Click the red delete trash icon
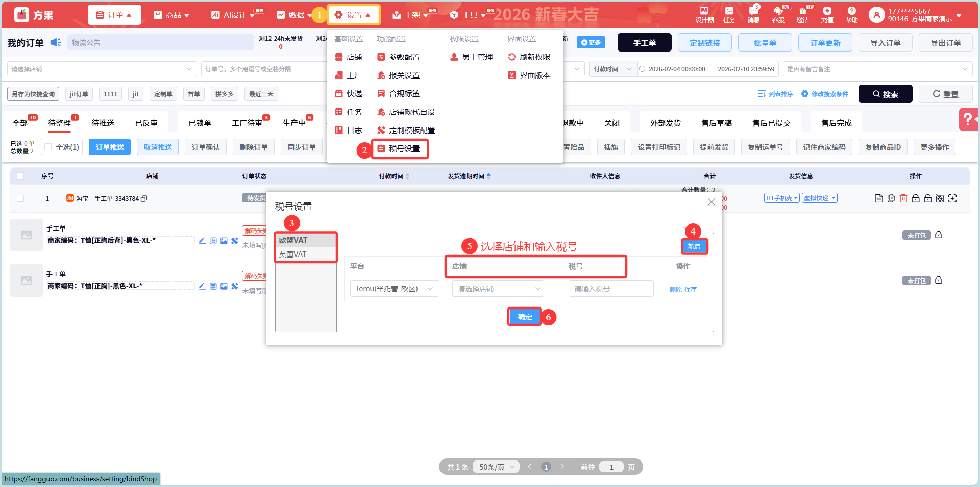This screenshot has width=980, height=487. 903,198
